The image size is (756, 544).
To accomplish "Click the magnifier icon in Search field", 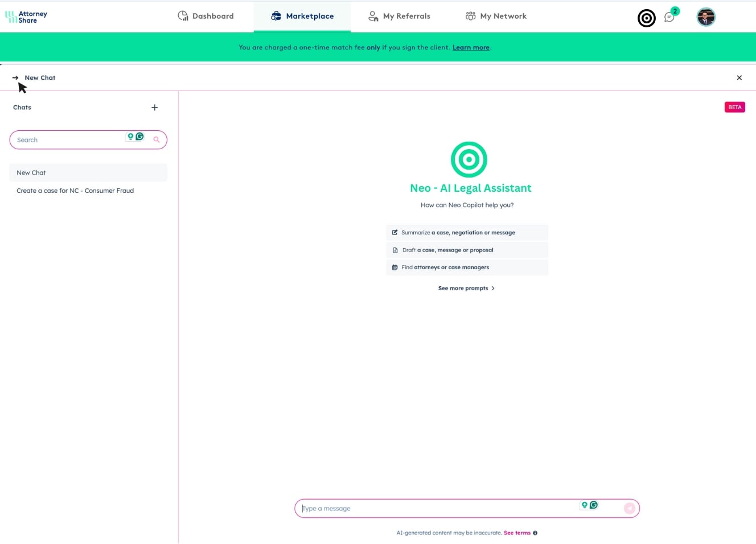I will pos(157,140).
